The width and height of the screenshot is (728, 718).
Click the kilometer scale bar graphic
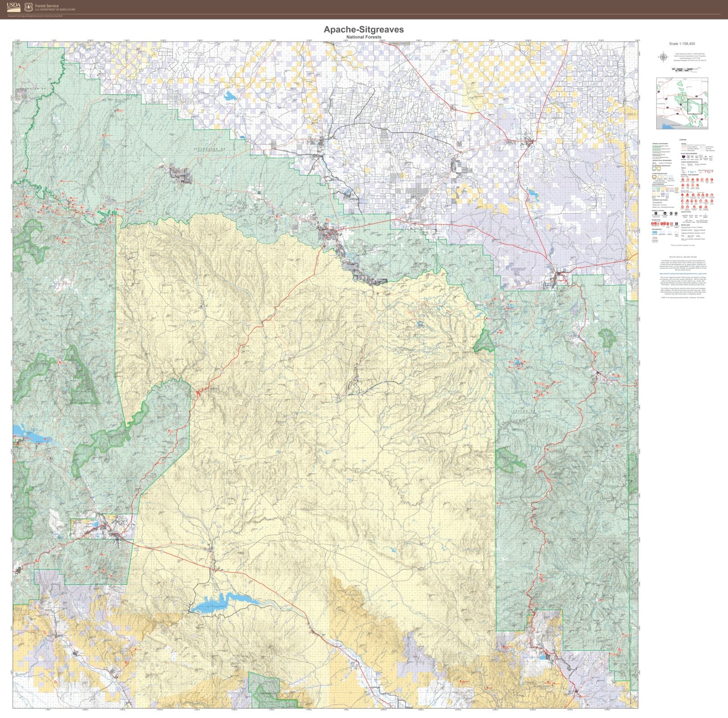[683, 71]
